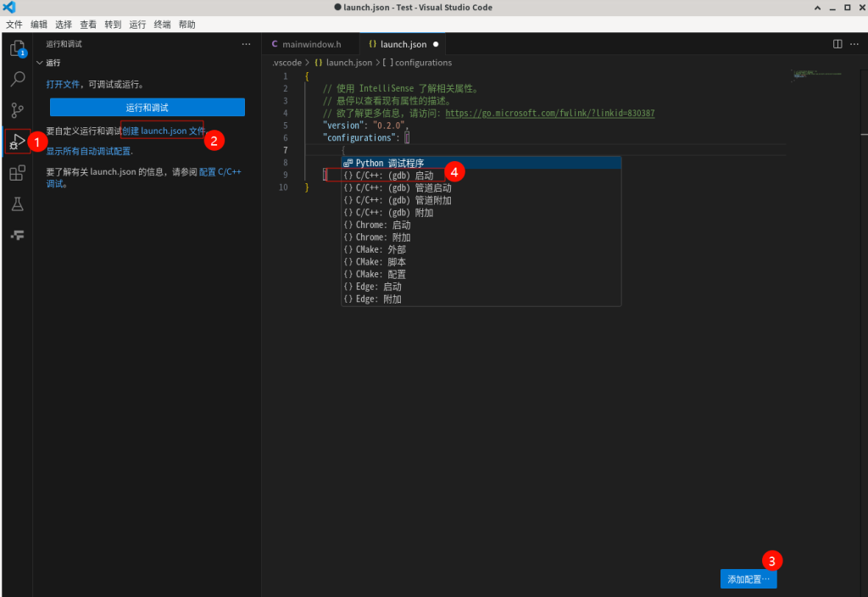Click the 添加配置 button

tap(748, 579)
